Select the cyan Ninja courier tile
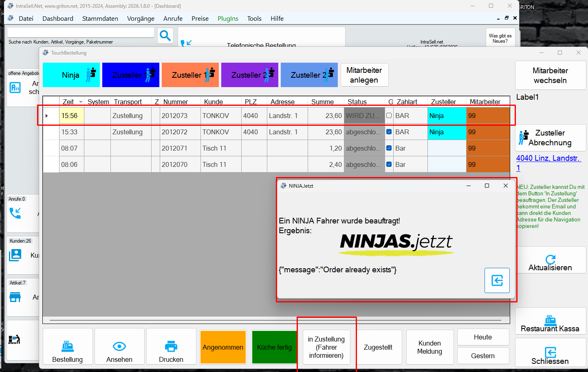The height and width of the screenshot is (372, 588). 71,75
